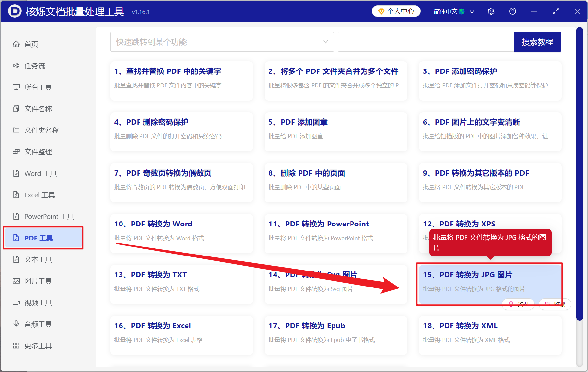Click the help question mark icon
The image size is (588, 372).
(x=513, y=11)
